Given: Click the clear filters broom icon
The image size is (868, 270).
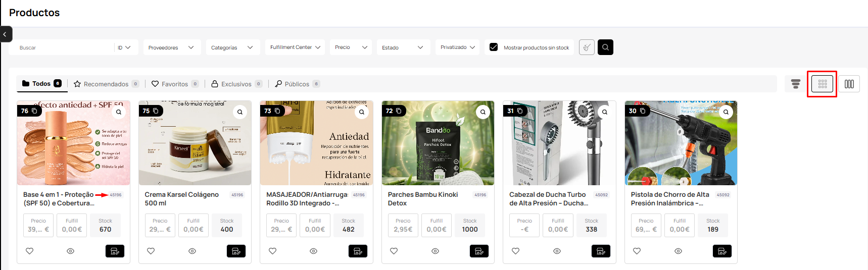Looking at the screenshot, I should click(x=587, y=47).
